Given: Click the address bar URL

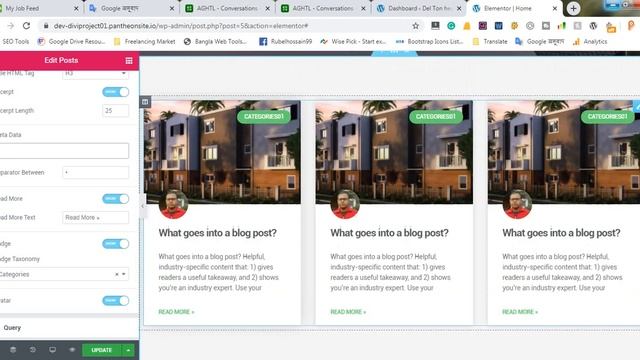Looking at the screenshot, I should point(181,26).
